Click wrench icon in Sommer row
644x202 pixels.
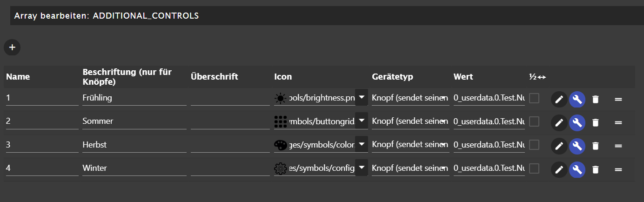[577, 122]
